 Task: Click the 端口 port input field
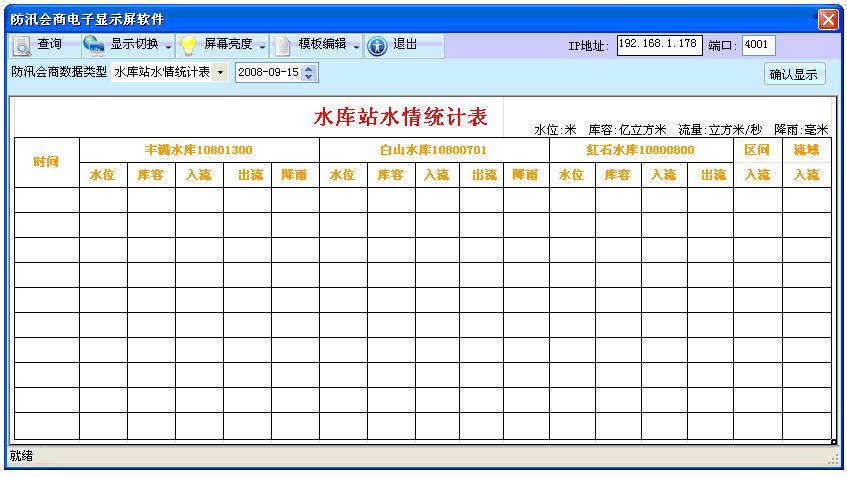click(x=759, y=45)
